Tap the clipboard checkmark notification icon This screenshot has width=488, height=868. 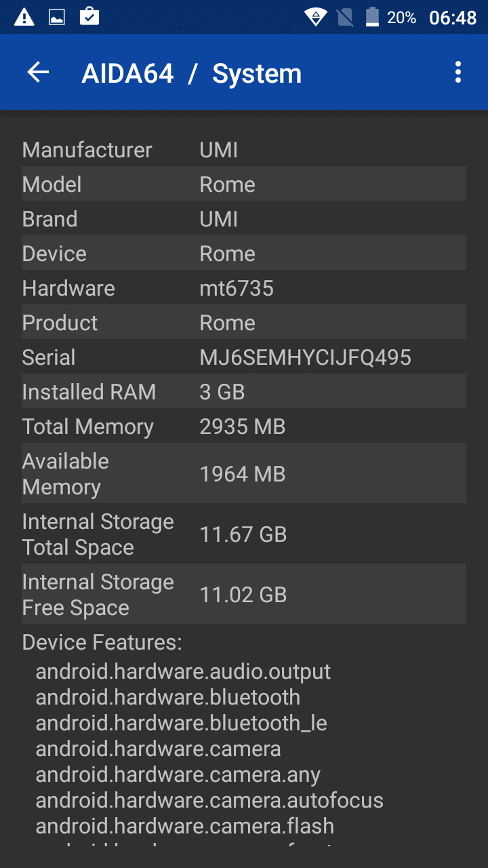pos(89,17)
